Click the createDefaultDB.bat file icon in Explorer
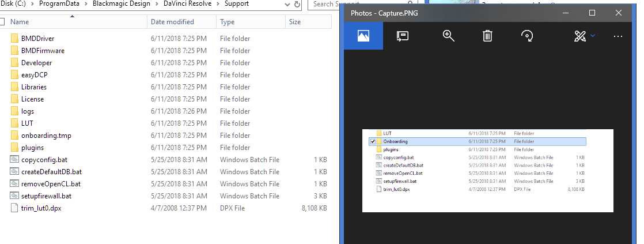 pos(14,172)
